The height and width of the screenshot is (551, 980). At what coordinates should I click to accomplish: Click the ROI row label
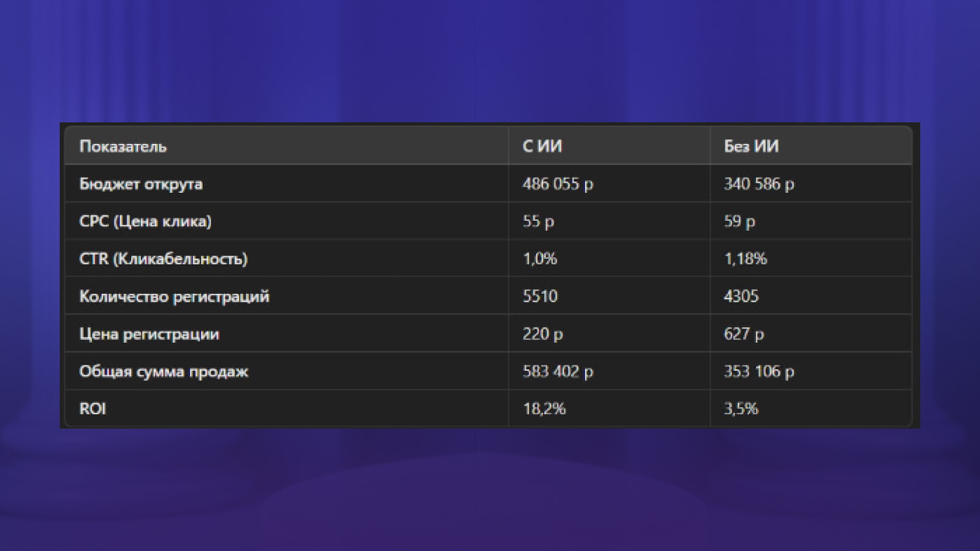93,409
